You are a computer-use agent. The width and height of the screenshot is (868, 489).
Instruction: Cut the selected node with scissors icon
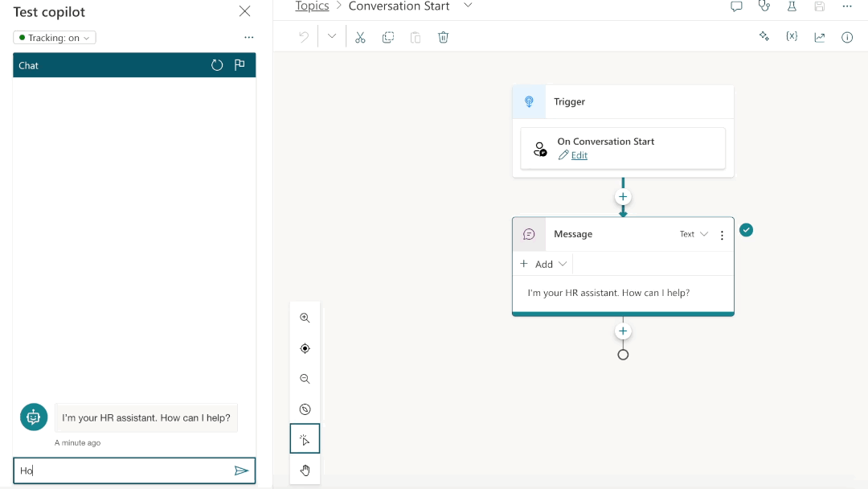click(360, 37)
